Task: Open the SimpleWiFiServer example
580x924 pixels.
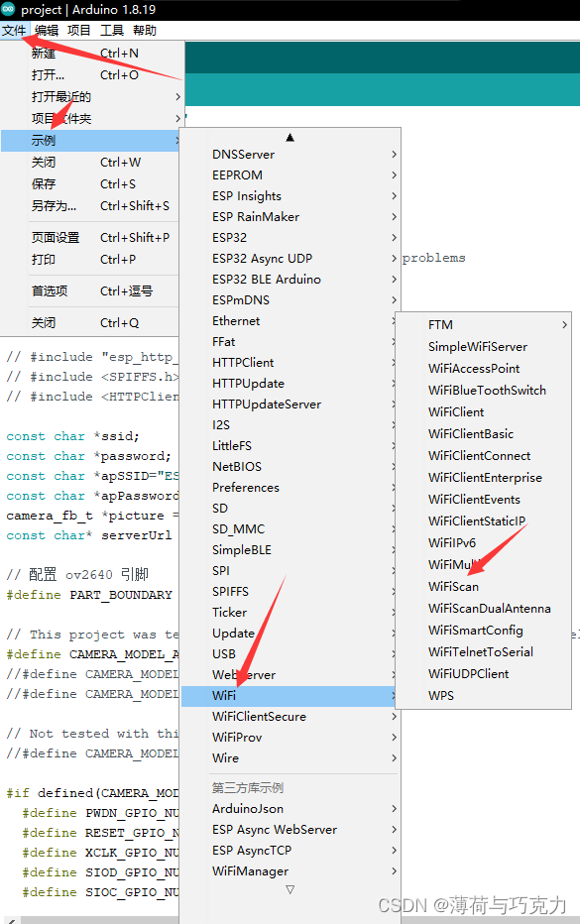Action: (x=484, y=347)
